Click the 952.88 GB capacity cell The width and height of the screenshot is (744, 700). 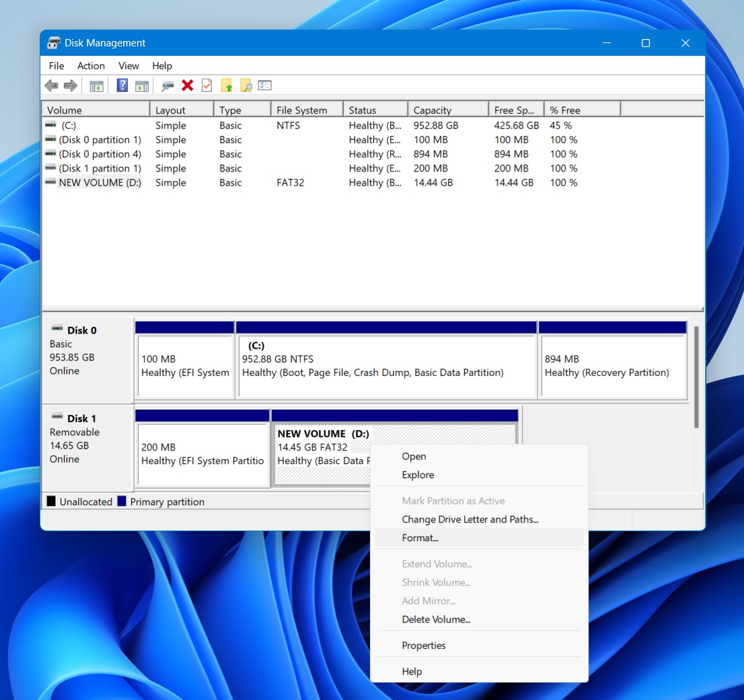[x=436, y=125]
